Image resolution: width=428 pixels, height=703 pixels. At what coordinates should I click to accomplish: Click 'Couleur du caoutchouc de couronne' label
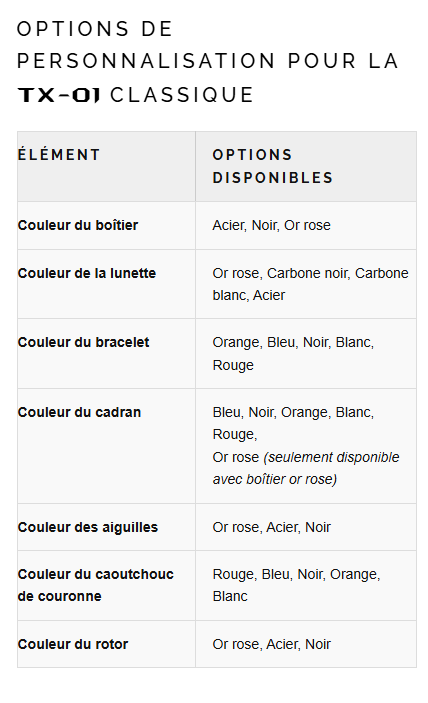click(95, 585)
